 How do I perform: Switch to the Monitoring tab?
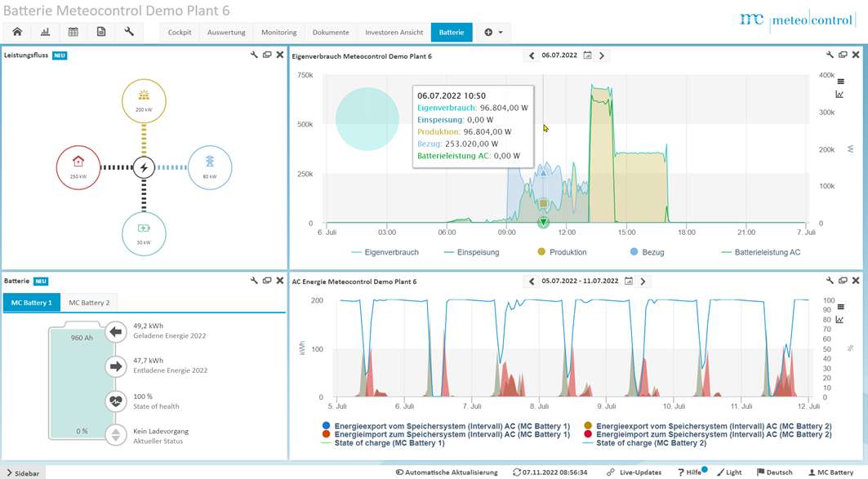click(278, 33)
